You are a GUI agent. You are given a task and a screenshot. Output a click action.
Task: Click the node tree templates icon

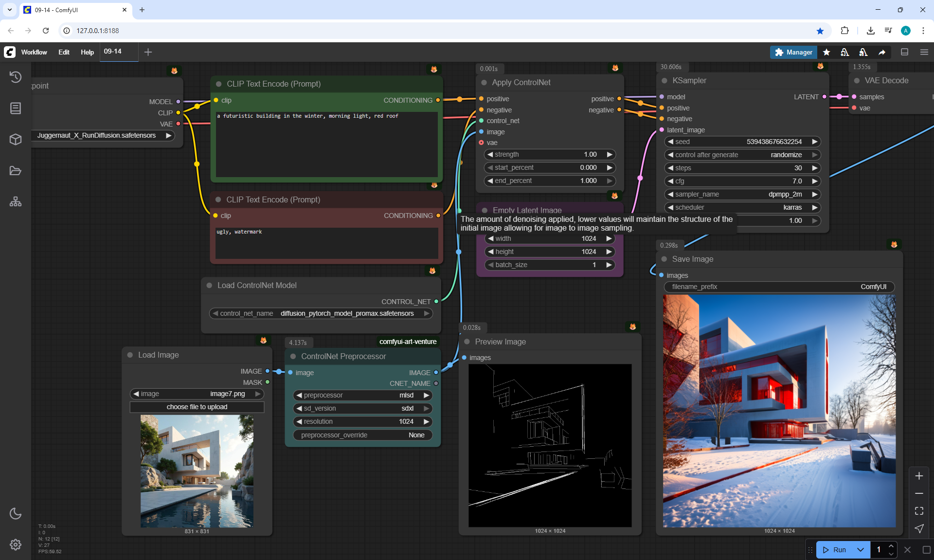(x=16, y=201)
